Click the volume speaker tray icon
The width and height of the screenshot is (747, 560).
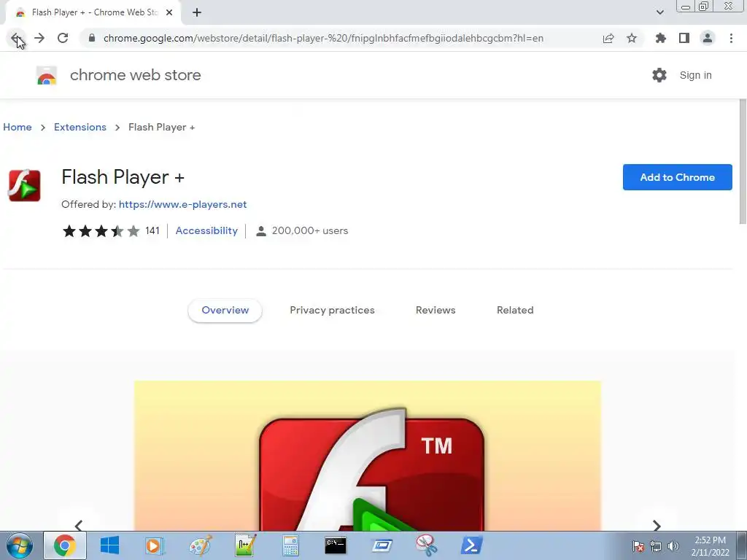click(x=673, y=546)
